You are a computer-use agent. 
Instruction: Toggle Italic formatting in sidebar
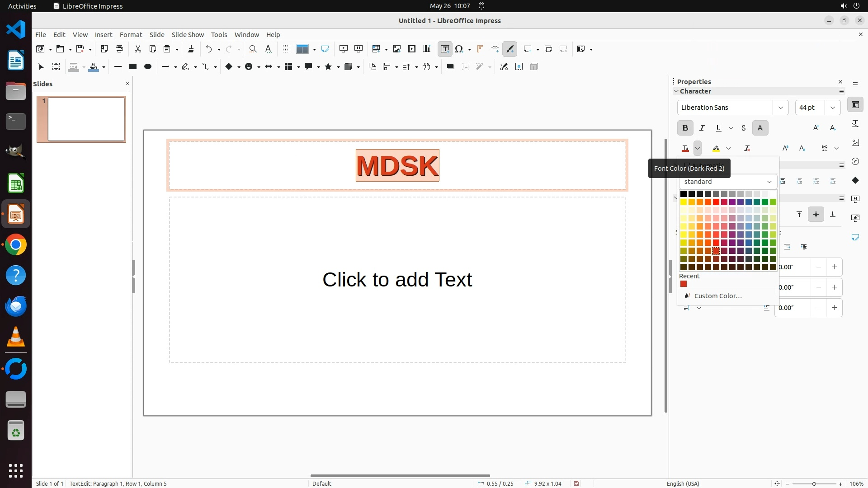[702, 128]
